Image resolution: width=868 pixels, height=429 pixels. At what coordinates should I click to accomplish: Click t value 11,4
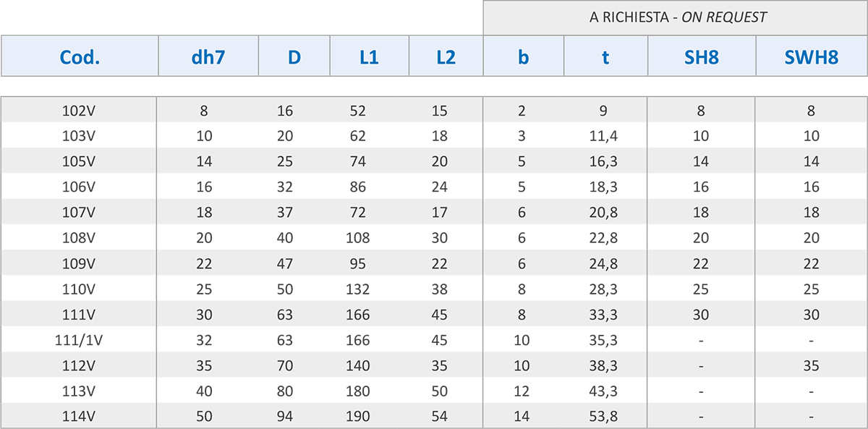click(x=603, y=136)
